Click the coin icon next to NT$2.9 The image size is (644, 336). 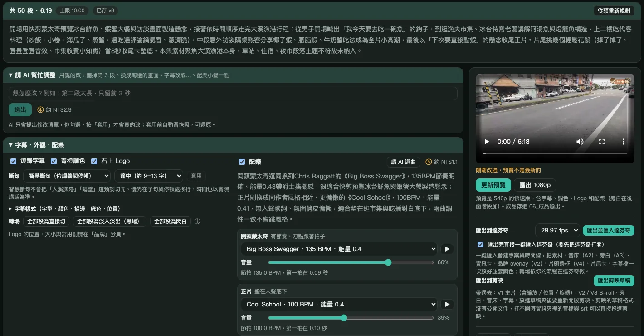(40, 110)
